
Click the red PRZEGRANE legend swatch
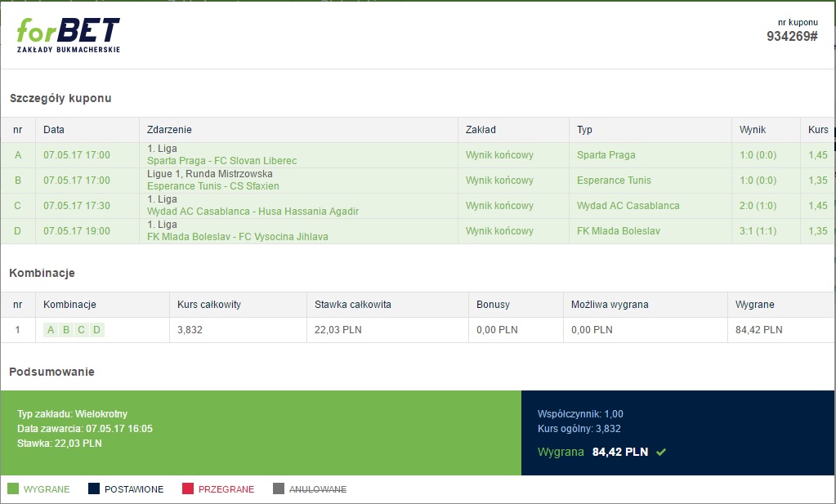pyautogui.click(x=188, y=488)
